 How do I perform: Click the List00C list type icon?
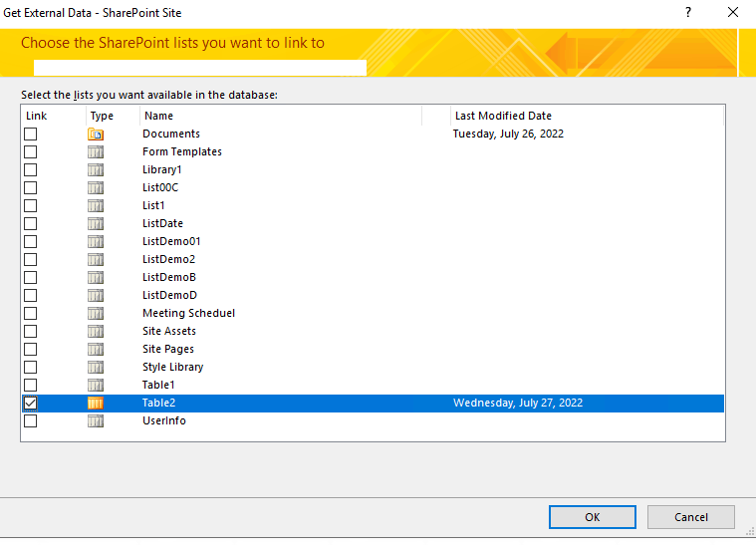[x=96, y=187]
